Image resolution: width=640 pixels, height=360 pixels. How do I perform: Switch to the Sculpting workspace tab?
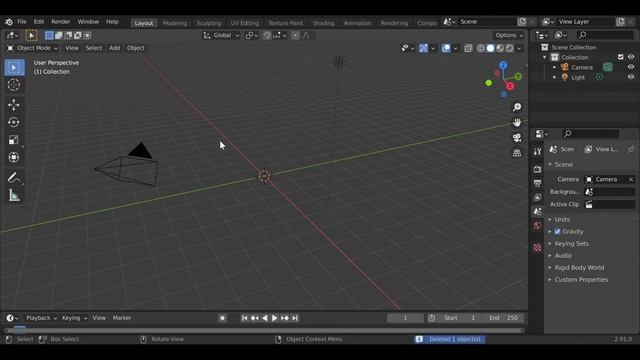(209, 23)
